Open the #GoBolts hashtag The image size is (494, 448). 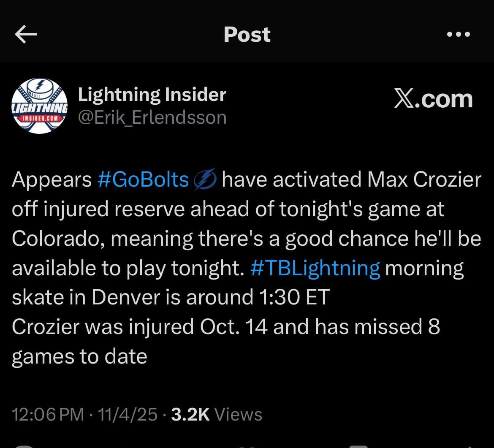[x=143, y=180]
